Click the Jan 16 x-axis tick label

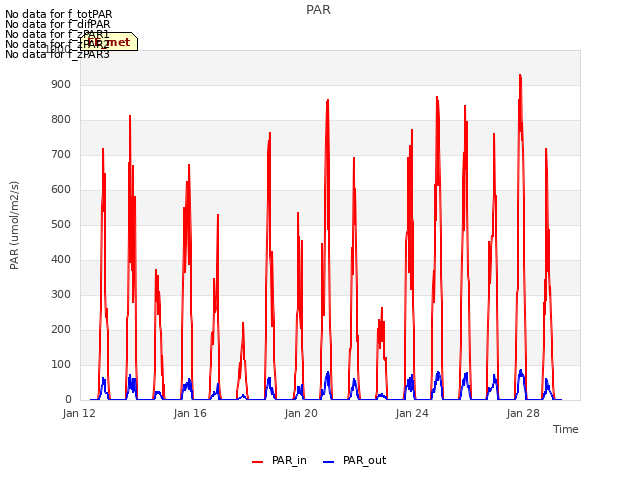pyautogui.click(x=190, y=413)
